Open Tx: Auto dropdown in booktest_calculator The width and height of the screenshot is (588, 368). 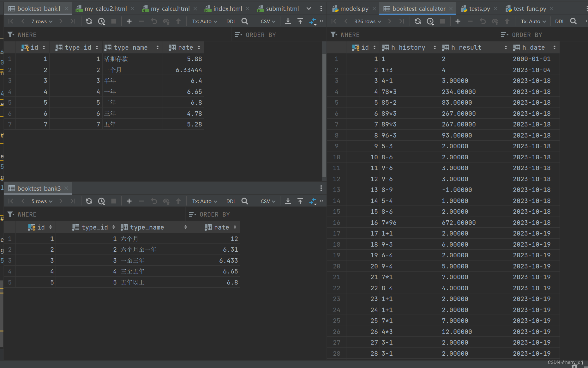tap(533, 21)
